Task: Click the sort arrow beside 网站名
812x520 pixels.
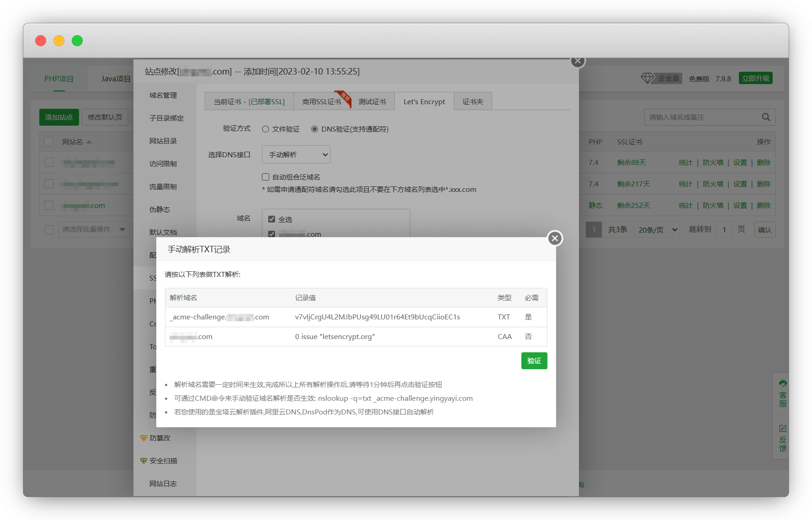Action: click(89, 142)
